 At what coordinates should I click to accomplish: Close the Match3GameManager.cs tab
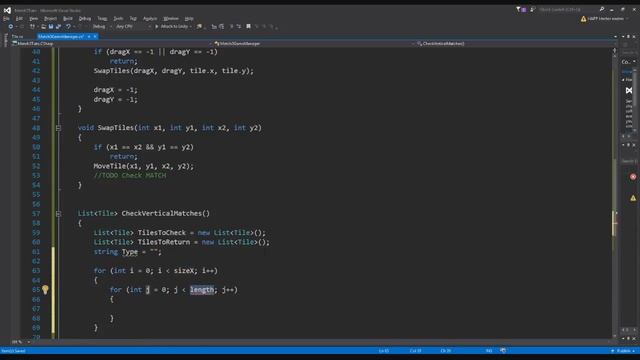click(95, 36)
